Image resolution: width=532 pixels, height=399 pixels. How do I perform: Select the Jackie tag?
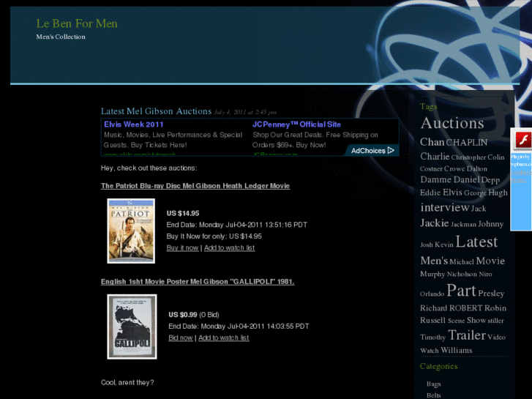coord(435,223)
